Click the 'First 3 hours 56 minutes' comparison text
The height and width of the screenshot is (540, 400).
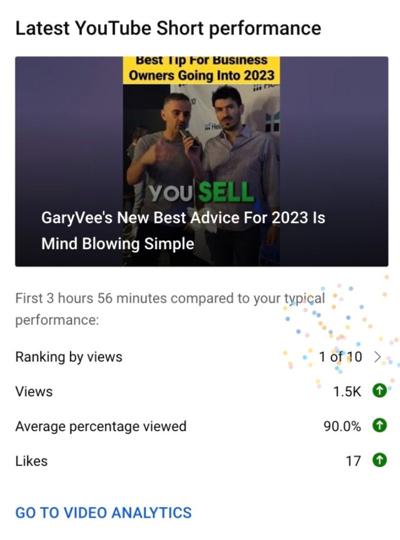170,309
